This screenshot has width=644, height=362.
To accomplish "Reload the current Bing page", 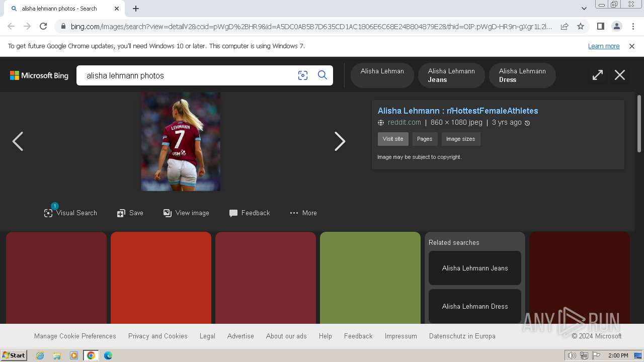I will pos(43,26).
